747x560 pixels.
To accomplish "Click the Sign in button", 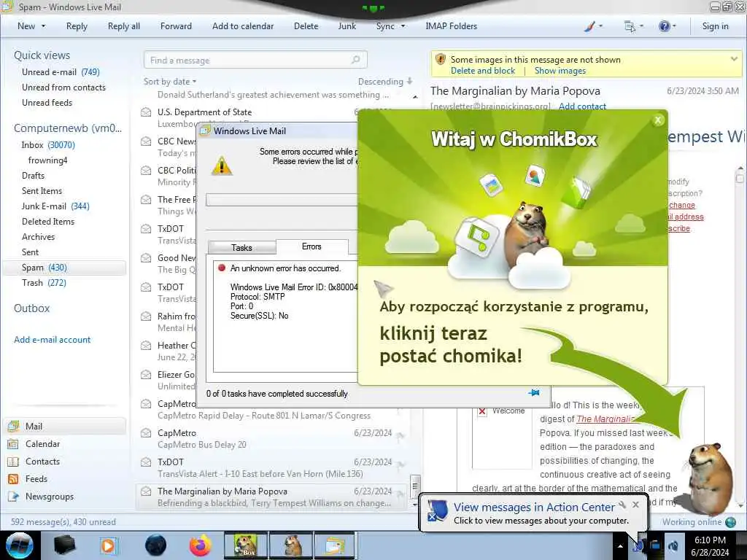I will [715, 26].
